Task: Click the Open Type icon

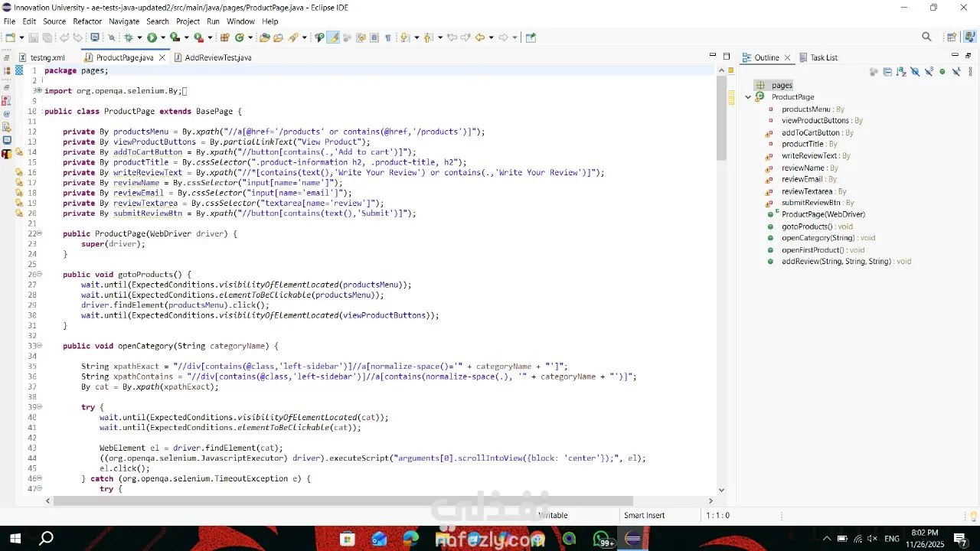Action: (265, 37)
